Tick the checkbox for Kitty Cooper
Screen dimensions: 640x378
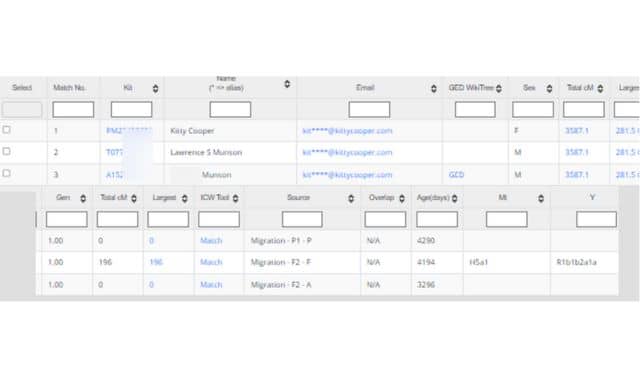click(x=7, y=130)
